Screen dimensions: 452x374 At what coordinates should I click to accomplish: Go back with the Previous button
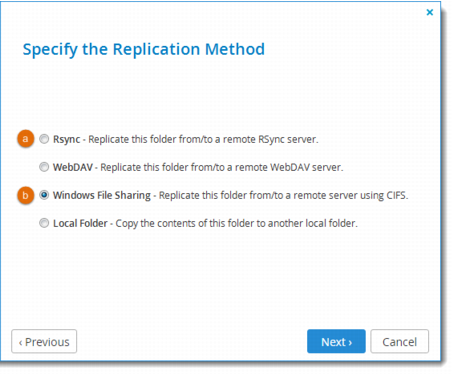point(44,341)
